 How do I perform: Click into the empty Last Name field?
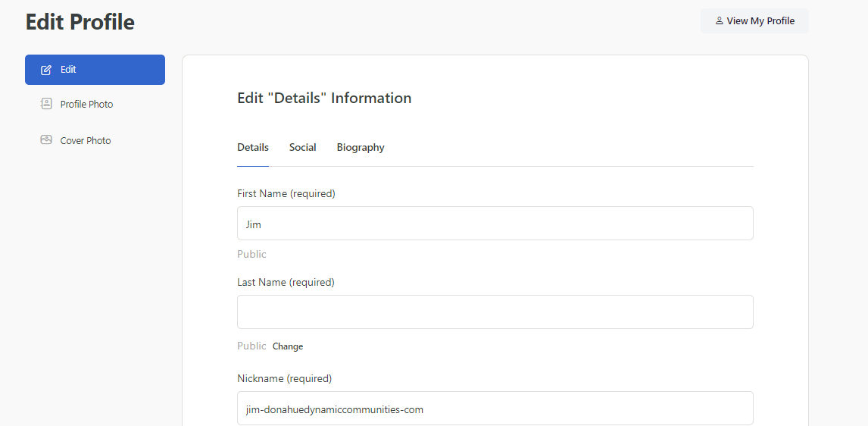(495, 312)
